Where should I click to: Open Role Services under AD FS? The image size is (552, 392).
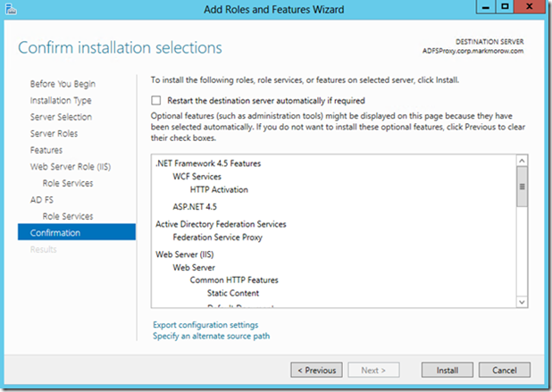68,216
